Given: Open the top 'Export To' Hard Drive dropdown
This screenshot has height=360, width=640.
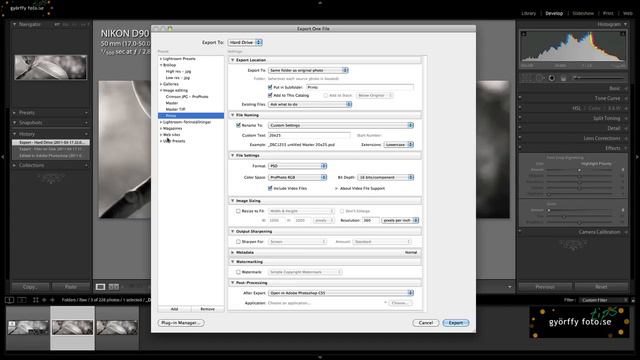Looking at the screenshot, I should [245, 42].
